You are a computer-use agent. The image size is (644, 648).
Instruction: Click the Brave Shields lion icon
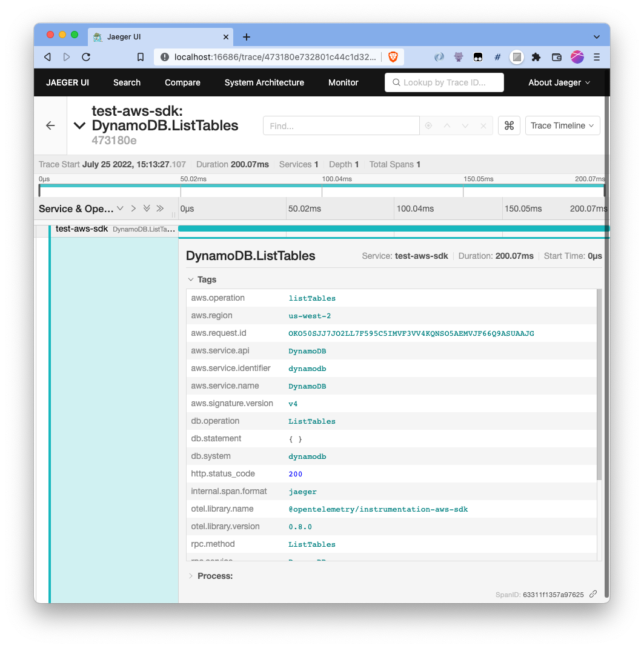click(x=393, y=57)
